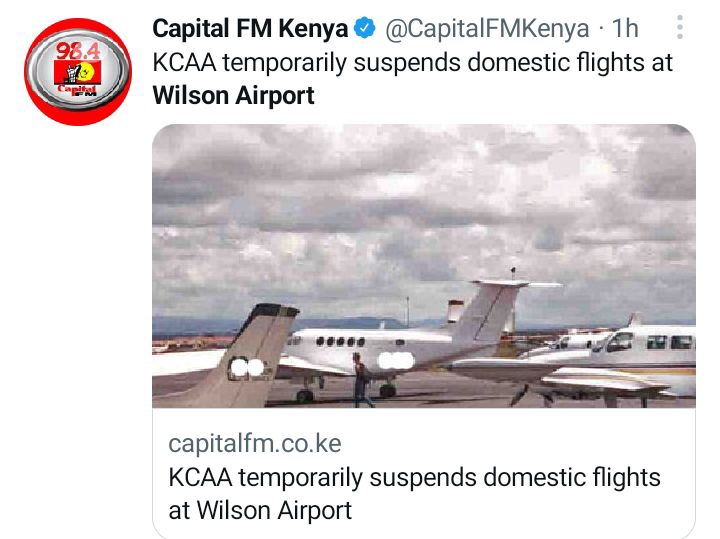Click the 1h tweet timestamp
This screenshot has height=539, width=720.
pos(625,28)
